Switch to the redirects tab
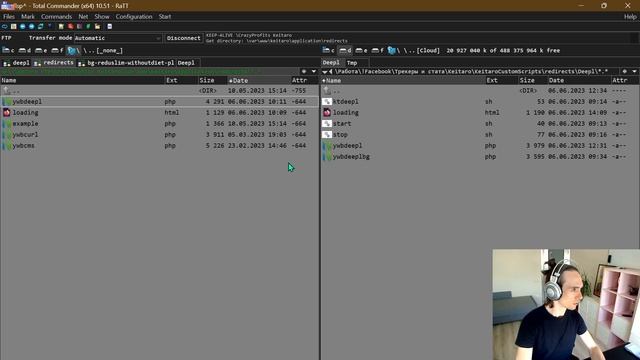640x360 pixels. 54,63
